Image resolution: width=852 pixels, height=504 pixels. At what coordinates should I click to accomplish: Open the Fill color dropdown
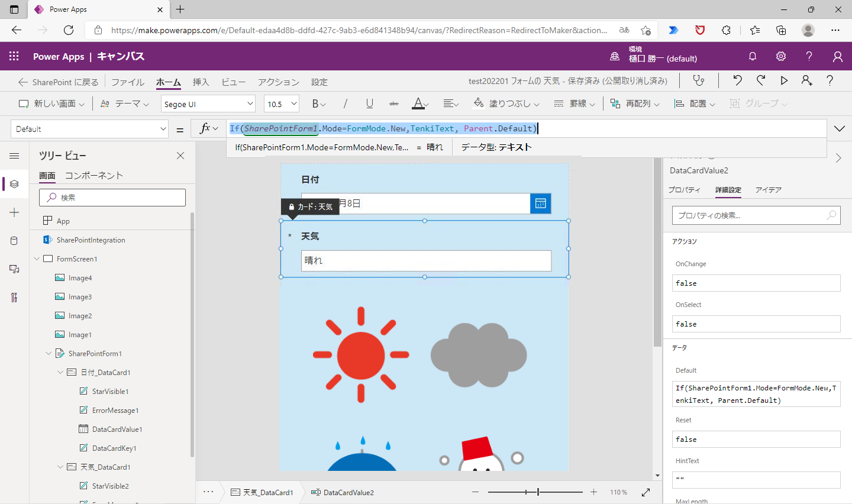coord(506,104)
